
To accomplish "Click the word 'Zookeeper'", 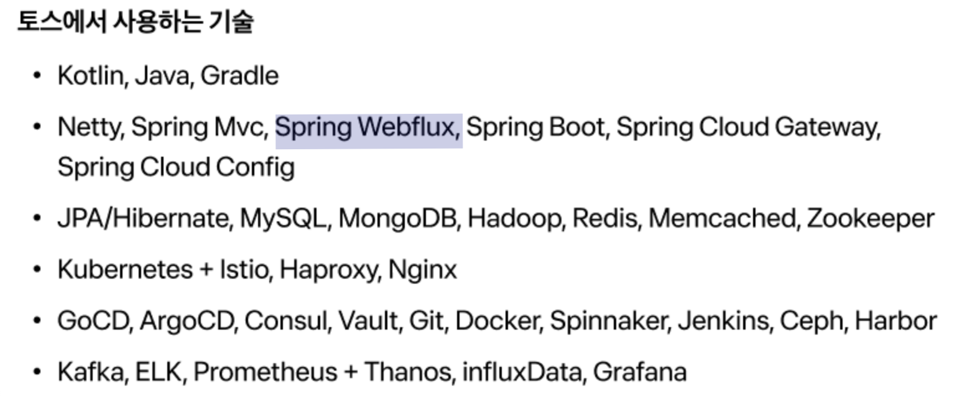I will pos(870,218).
